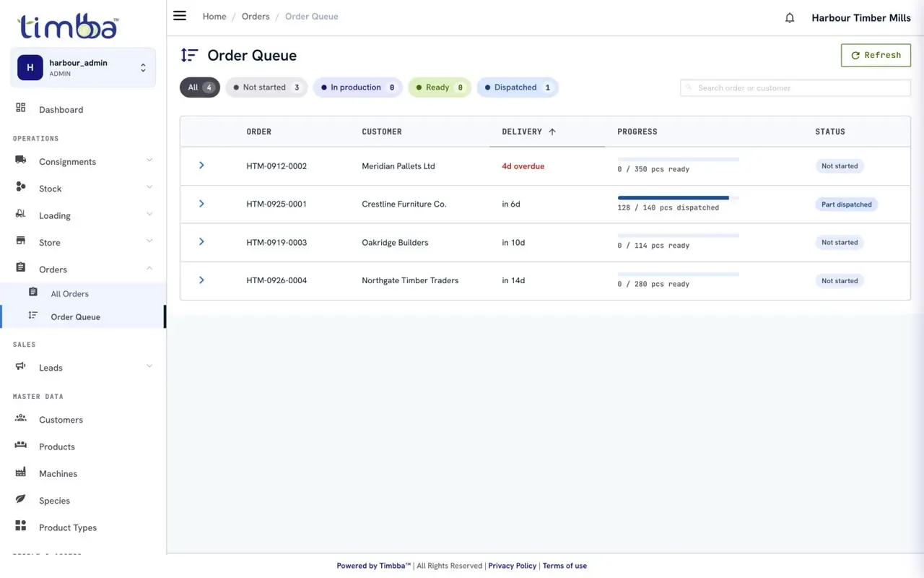Image resolution: width=924 pixels, height=578 pixels.
Task: Click the Store icon in sidebar
Action: point(21,241)
